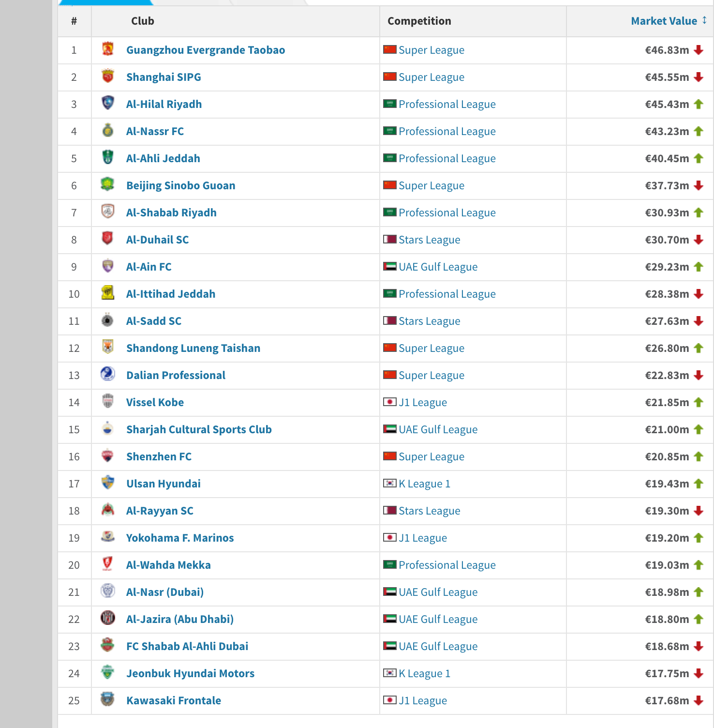The height and width of the screenshot is (728, 714).
Task: Click the Al-Rayyan SC club crest
Action: point(108,510)
